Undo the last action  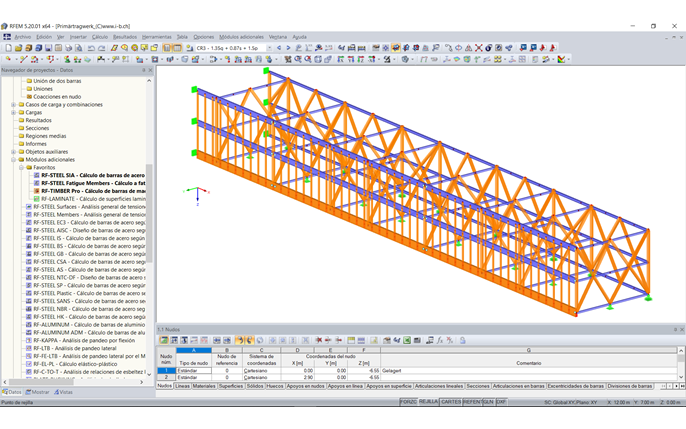coord(91,48)
